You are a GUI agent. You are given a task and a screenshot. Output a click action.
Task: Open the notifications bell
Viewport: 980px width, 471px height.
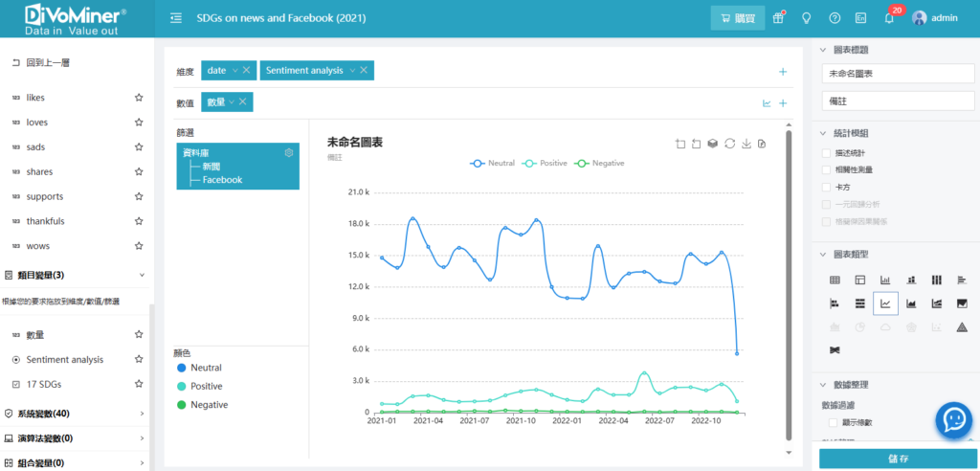pyautogui.click(x=889, y=18)
